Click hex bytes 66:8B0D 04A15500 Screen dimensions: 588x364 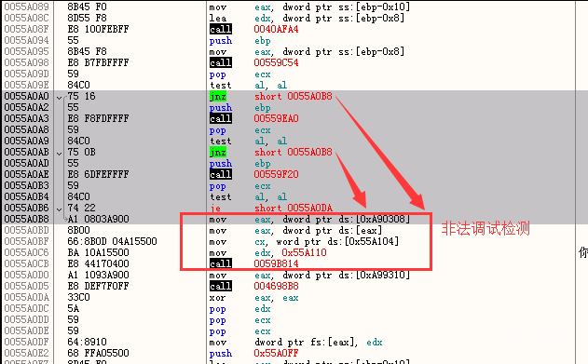pos(112,241)
